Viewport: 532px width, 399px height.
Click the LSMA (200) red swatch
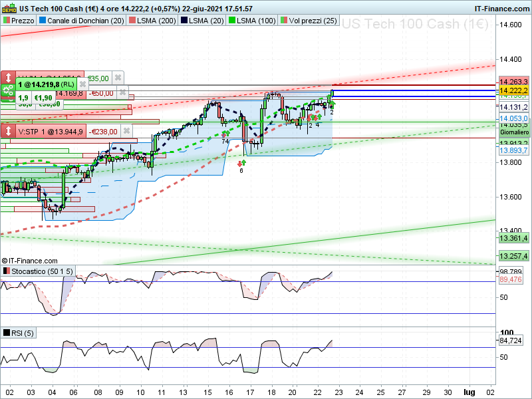tap(132, 21)
